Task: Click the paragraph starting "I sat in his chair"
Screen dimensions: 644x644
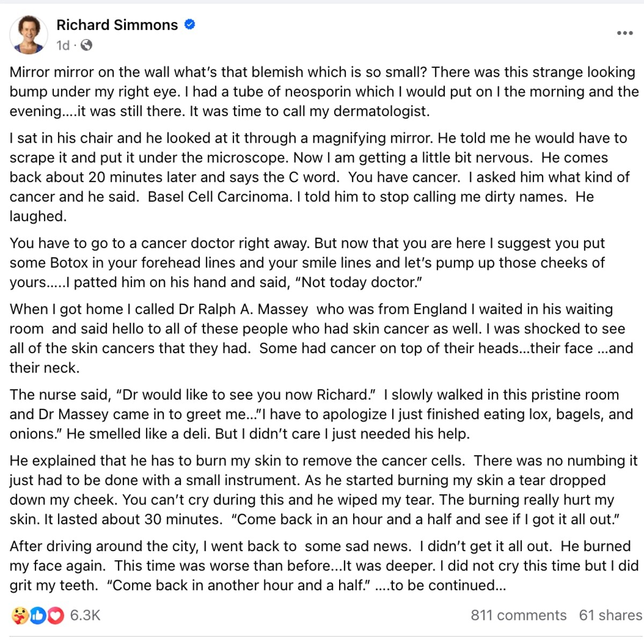Action: tap(319, 177)
